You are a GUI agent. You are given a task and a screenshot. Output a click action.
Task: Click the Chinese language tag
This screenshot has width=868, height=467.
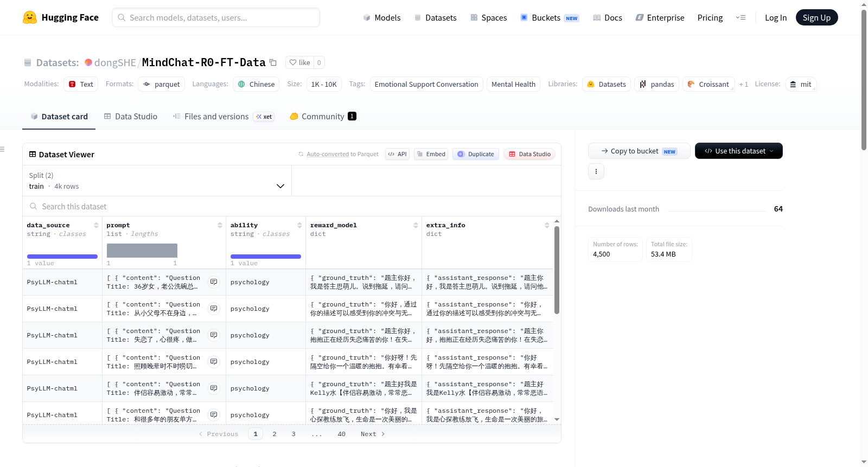tap(256, 84)
